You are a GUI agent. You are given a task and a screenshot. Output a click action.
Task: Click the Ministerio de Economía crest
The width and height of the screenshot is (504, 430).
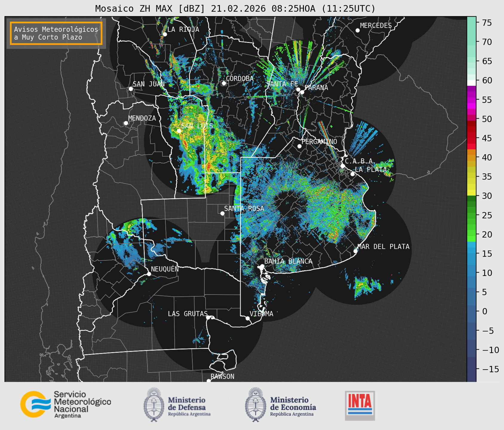click(255, 405)
